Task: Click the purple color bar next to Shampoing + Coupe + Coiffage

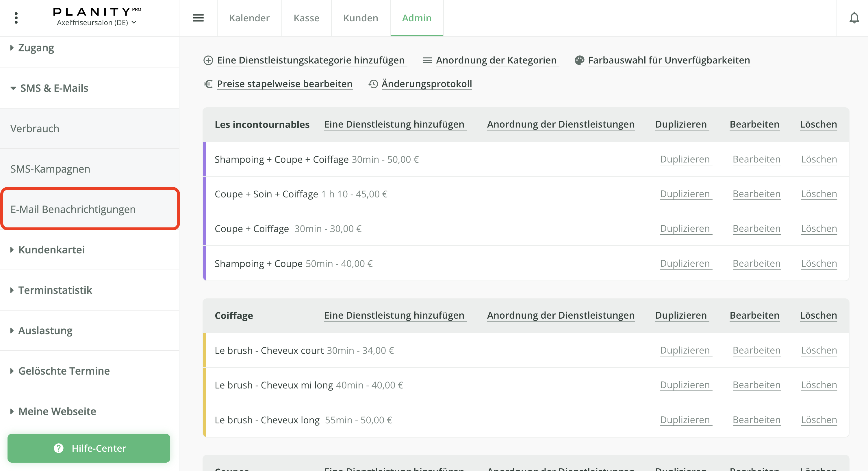Action: (x=205, y=159)
